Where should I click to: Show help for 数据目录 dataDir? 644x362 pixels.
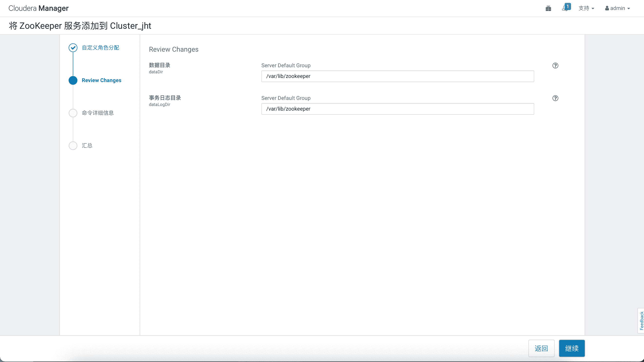click(555, 66)
